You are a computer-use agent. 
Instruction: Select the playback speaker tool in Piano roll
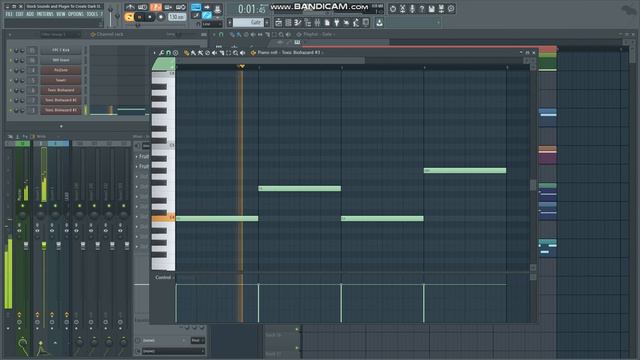[x=242, y=53]
